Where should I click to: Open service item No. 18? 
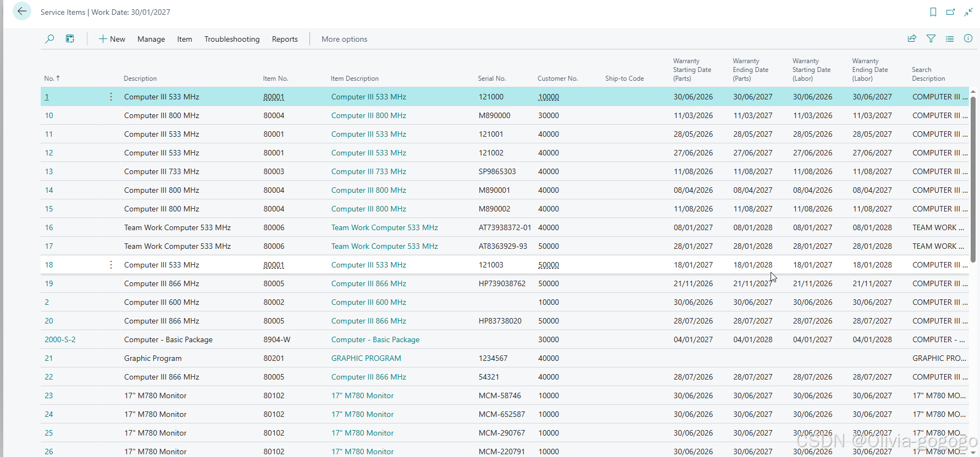pyautogui.click(x=49, y=265)
